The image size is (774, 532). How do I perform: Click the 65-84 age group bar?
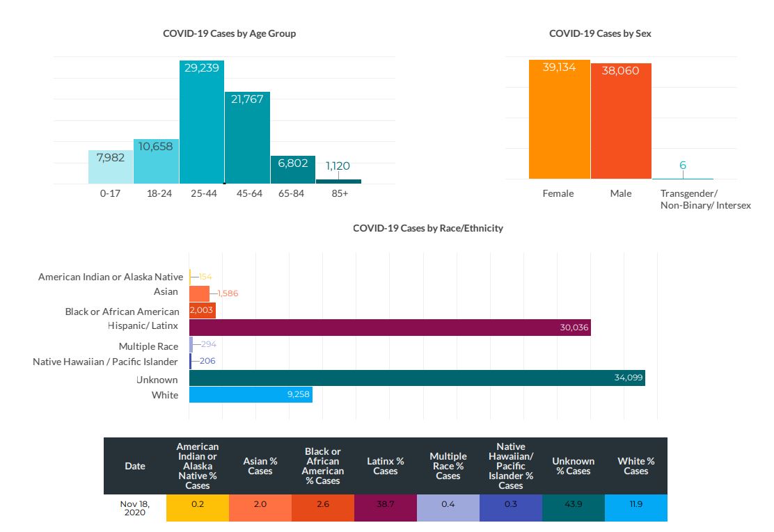[292, 170]
